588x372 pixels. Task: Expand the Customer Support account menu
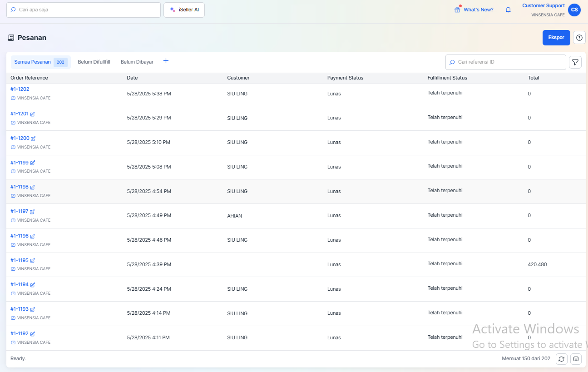[x=543, y=6]
